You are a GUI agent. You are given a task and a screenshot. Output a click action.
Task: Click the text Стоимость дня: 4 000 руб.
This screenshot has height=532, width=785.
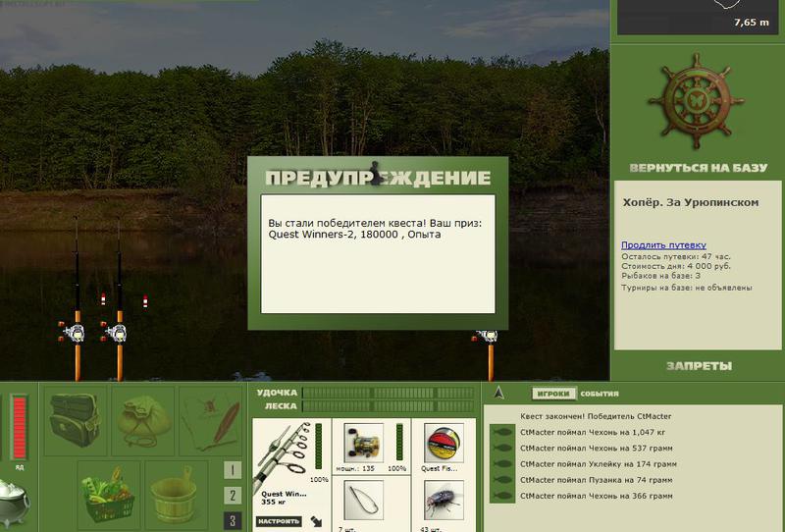click(676, 266)
